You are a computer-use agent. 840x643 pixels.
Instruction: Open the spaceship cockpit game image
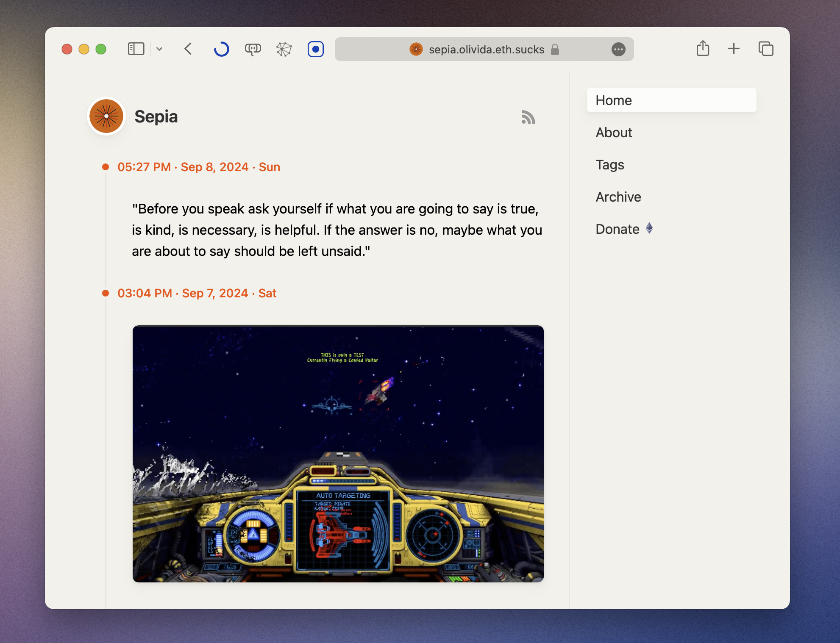(338, 454)
